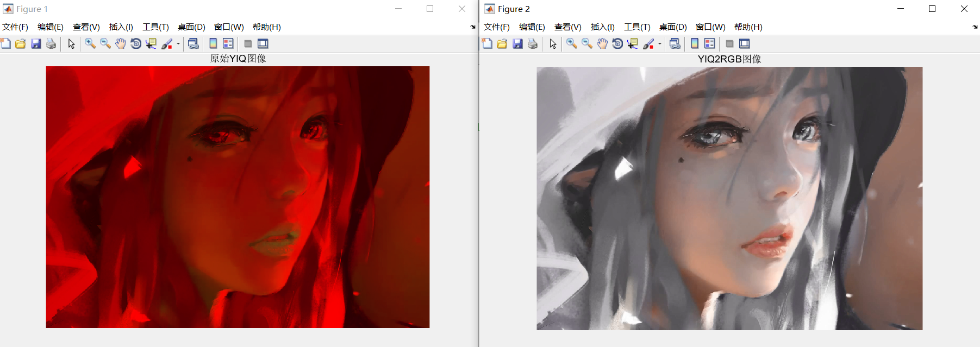Open 工具(T) menu in Figure 1

(155, 27)
